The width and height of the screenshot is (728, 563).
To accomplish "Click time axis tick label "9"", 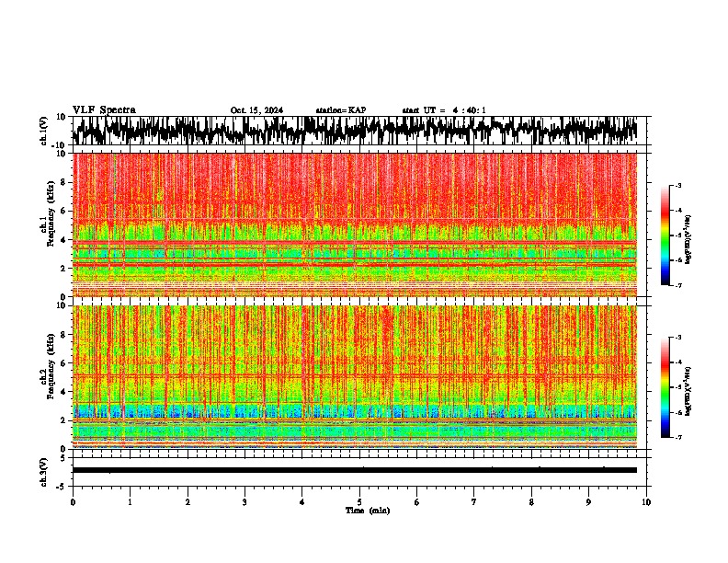I will [588, 502].
